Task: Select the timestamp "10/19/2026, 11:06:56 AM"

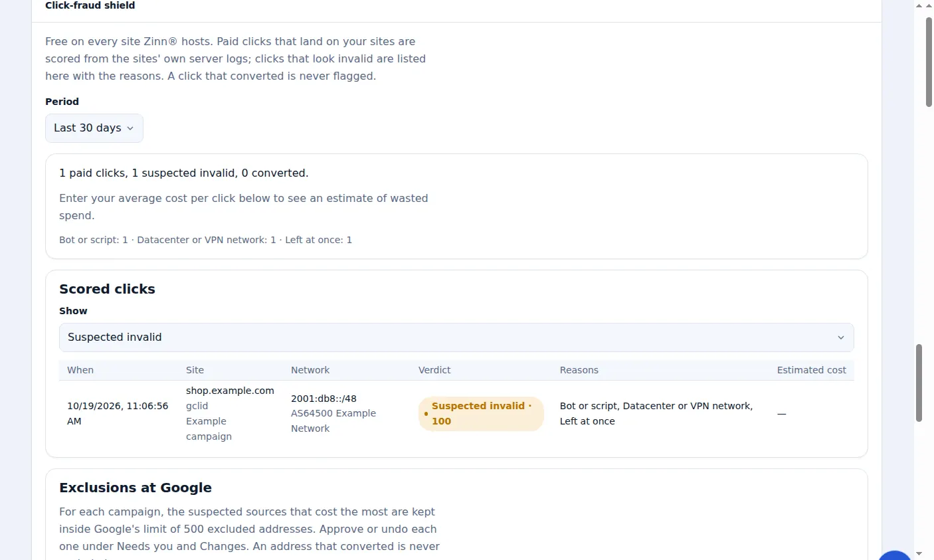Action: (118, 413)
